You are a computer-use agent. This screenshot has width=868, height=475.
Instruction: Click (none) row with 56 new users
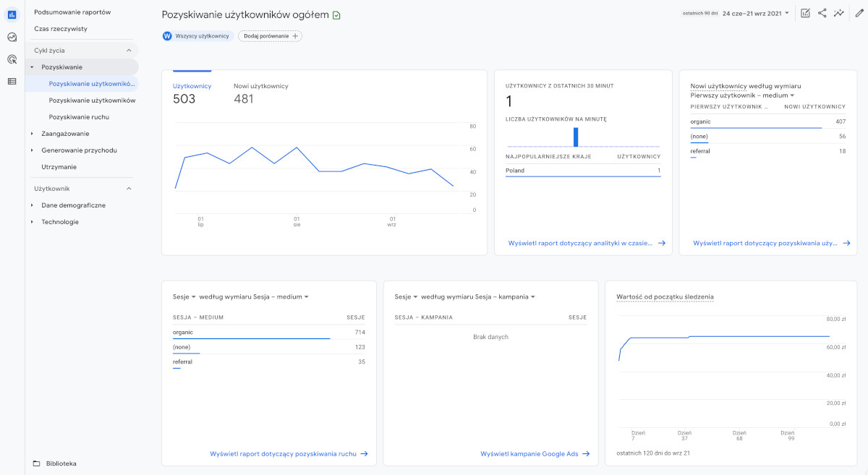tap(767, 136)
